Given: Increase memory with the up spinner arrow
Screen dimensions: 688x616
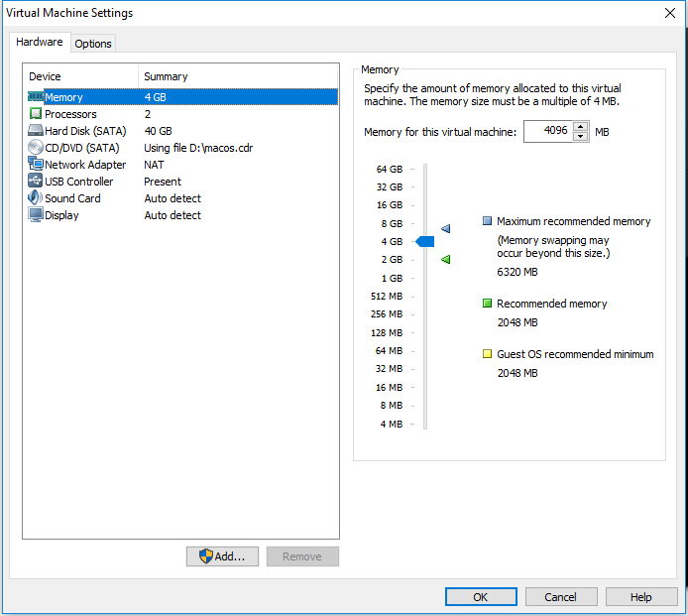Looking at the screenshot, I should point(581,127).
